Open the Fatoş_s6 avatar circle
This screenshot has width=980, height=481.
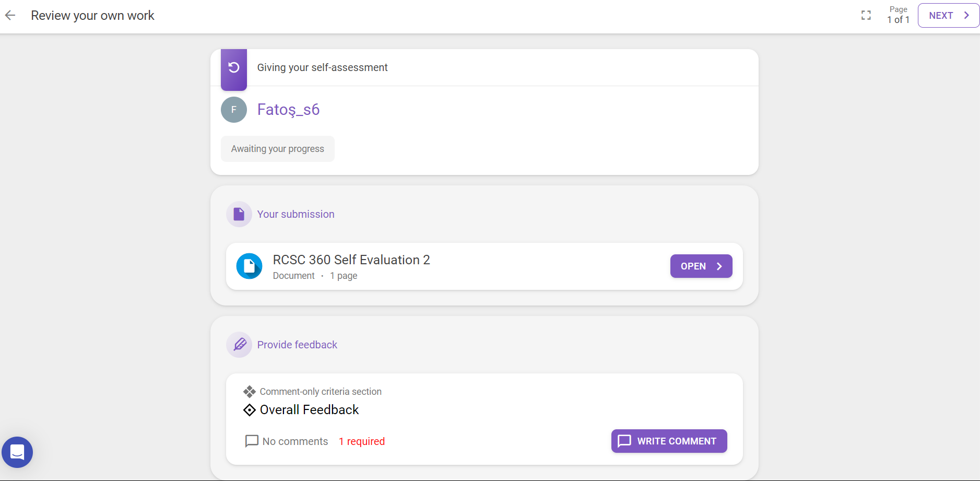pos(234,110)
